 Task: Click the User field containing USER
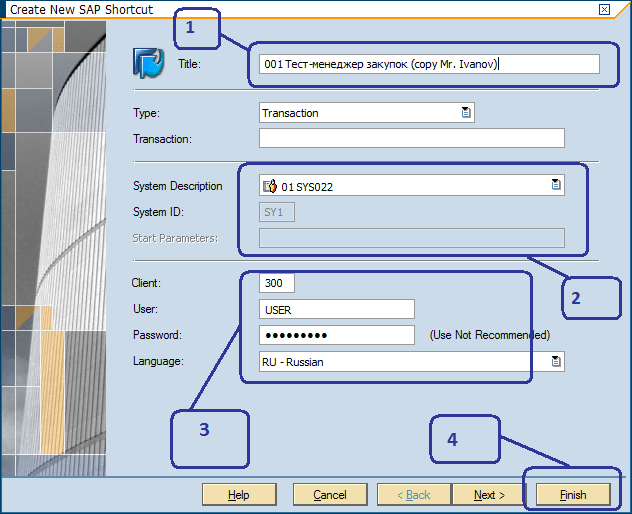[336, 309]
